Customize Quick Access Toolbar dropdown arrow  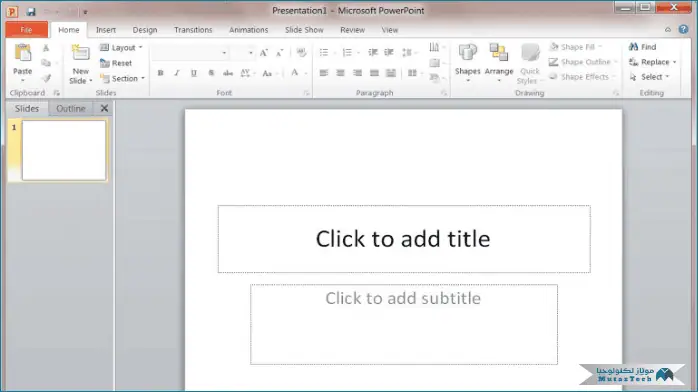click(x=85, y=12)
